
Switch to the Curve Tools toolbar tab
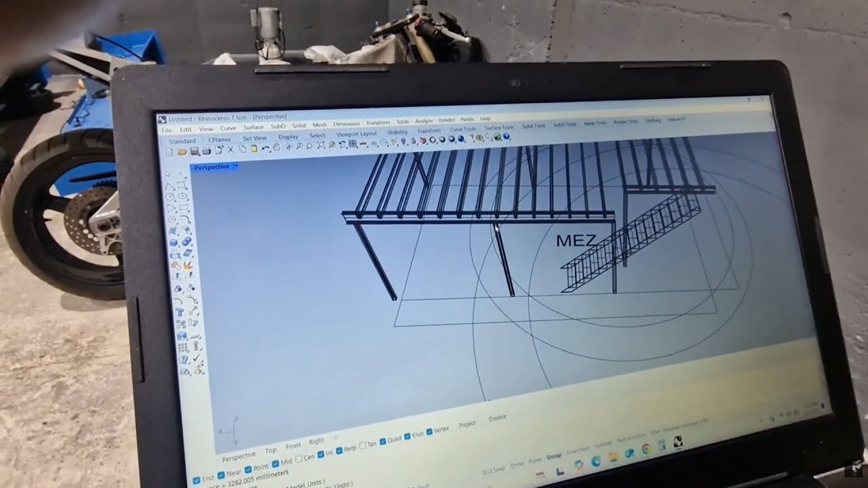pos(463,129)
